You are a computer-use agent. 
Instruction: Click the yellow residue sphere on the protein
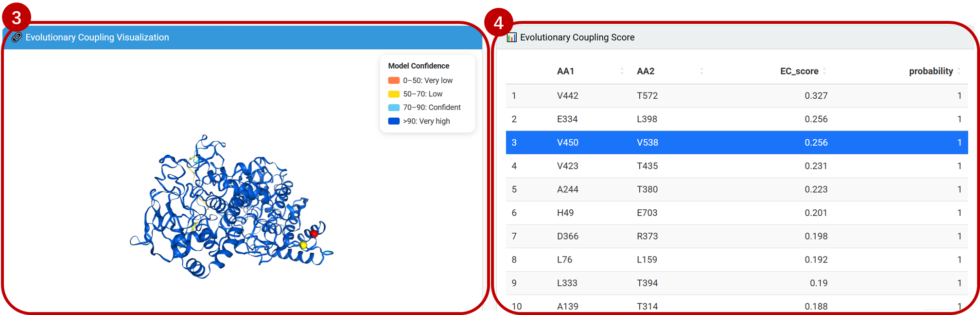[x=303, y=244]
